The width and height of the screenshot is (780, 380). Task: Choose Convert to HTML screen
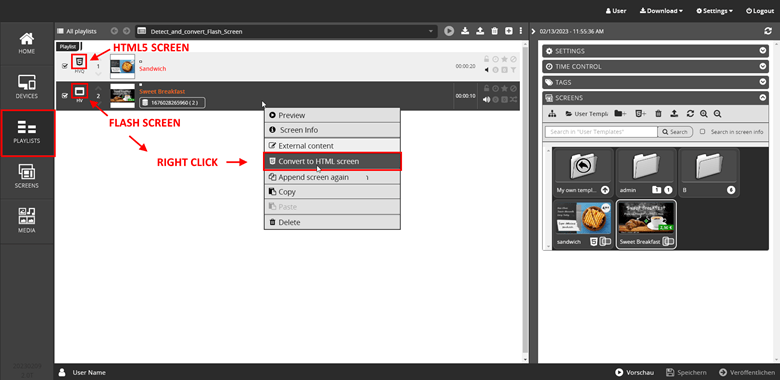click(332, 161)
